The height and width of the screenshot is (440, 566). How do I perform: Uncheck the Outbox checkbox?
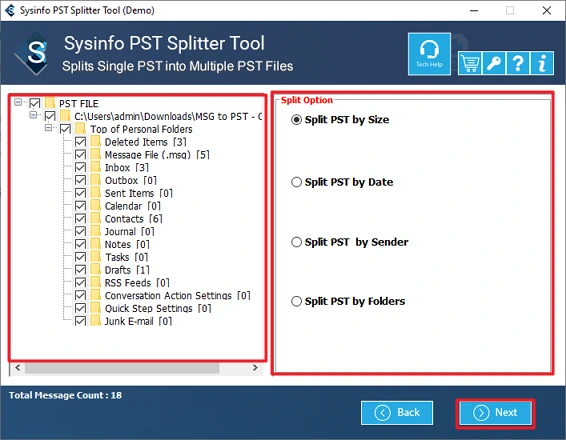[80, 180]
